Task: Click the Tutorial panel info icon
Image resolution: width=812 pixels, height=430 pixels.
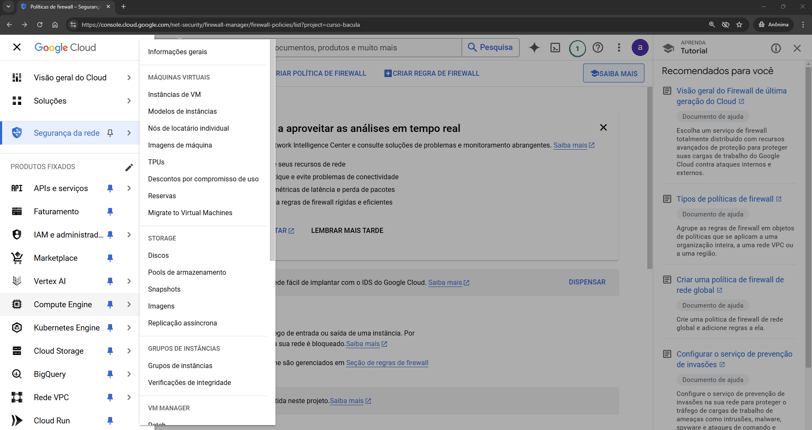Action: [776, 48]
